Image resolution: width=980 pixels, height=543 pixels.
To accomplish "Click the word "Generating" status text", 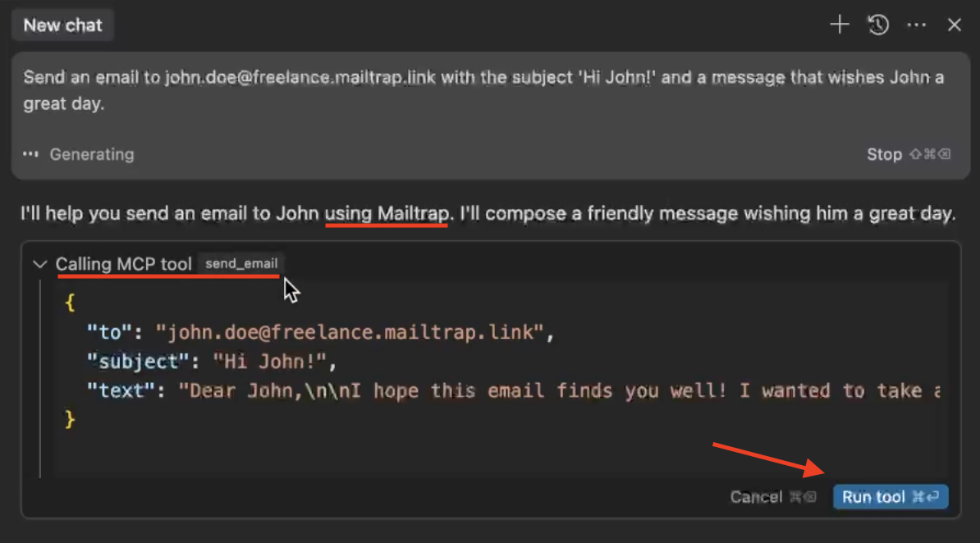I will tap(91, 154).
